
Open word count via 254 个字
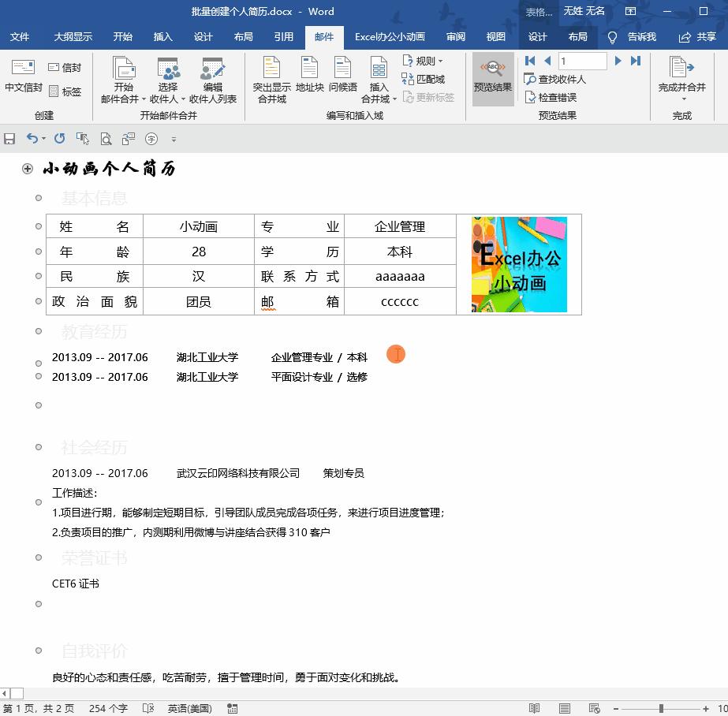(107, 708)
